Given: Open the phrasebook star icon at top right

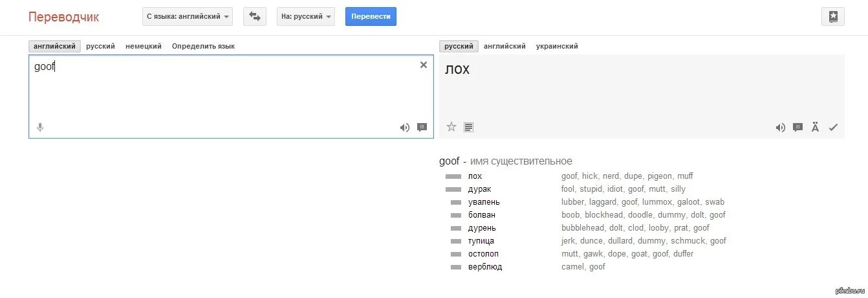Looking at the screenshot, I should coord(833,17).
